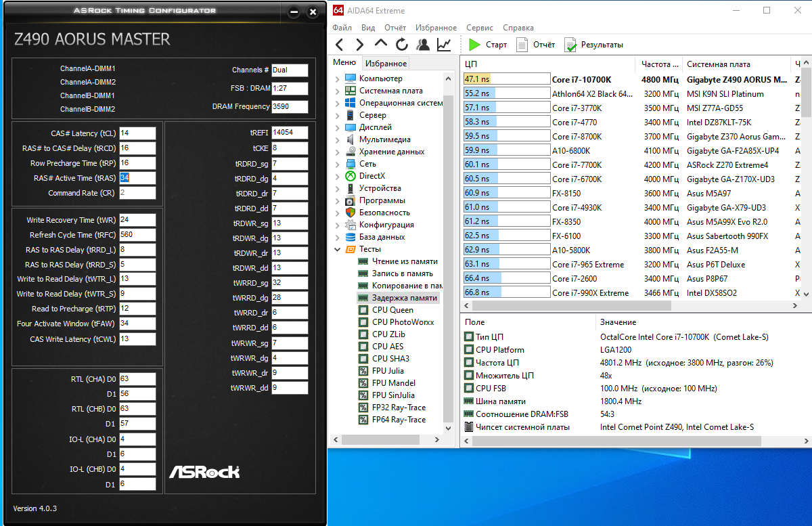Click the tREFI value field
This screenshot has width=812, height=526.
click(290, 133)
